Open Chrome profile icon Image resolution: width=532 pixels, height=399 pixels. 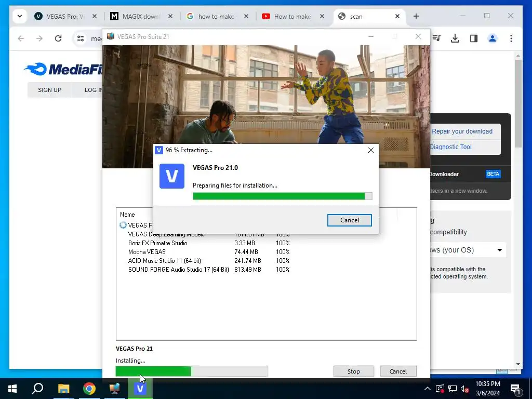coord(493,38)
